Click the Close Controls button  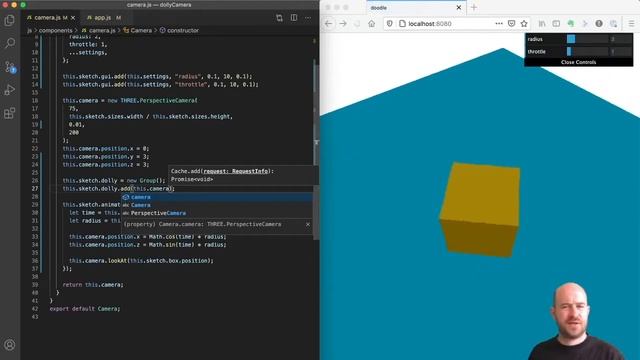click(x=578, y=62)
